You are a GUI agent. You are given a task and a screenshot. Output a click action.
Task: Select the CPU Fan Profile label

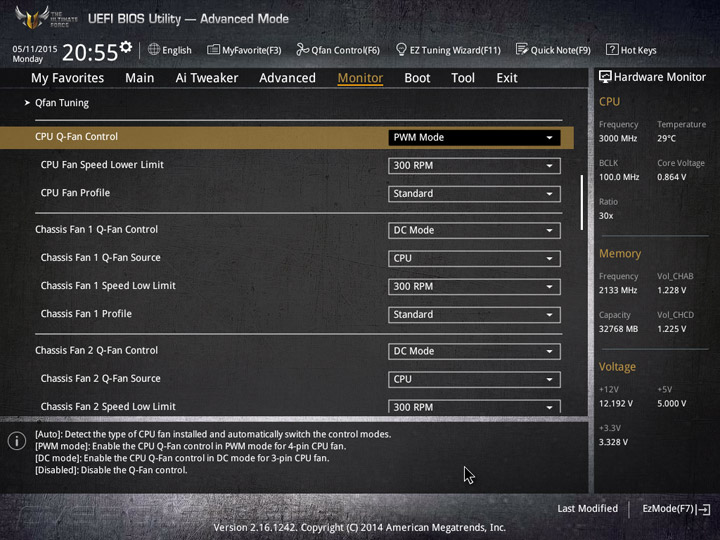(x=75, y=193)
